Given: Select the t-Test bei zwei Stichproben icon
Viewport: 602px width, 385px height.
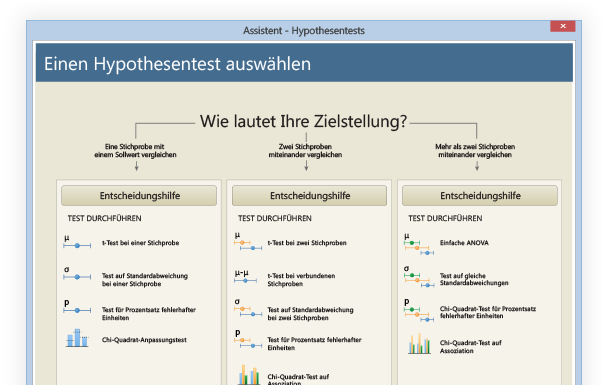Looking at the screenshot, I should [x=248, y=242].
